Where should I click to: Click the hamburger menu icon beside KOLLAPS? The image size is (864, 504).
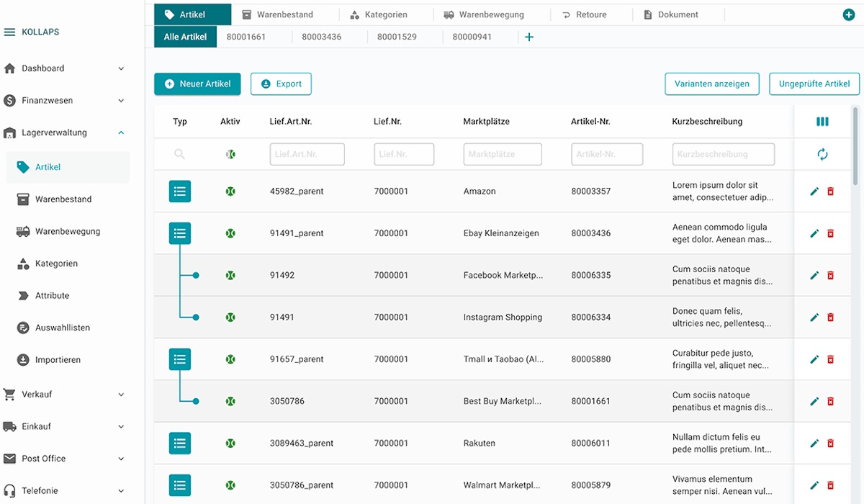coord(9,32)
